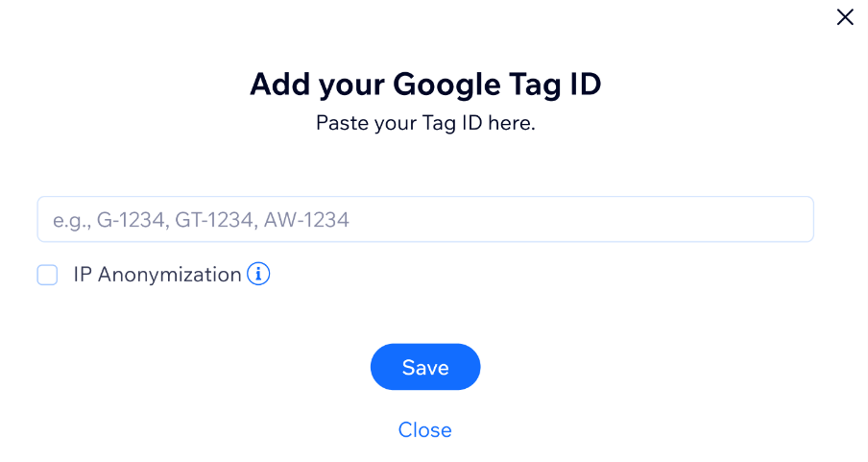Open the tooltip beside IP Anonymization
Viewport: 868px width, 462px height.
coord(258,274)
